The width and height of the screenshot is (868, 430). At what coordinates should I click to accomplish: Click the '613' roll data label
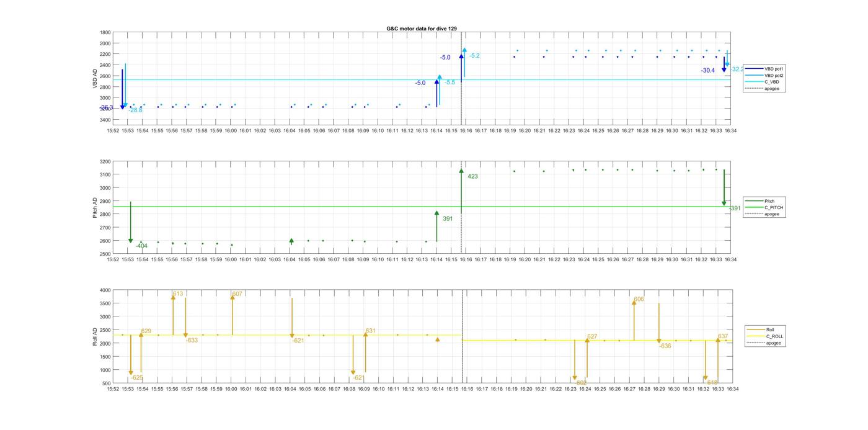click(x=178, y=293)
